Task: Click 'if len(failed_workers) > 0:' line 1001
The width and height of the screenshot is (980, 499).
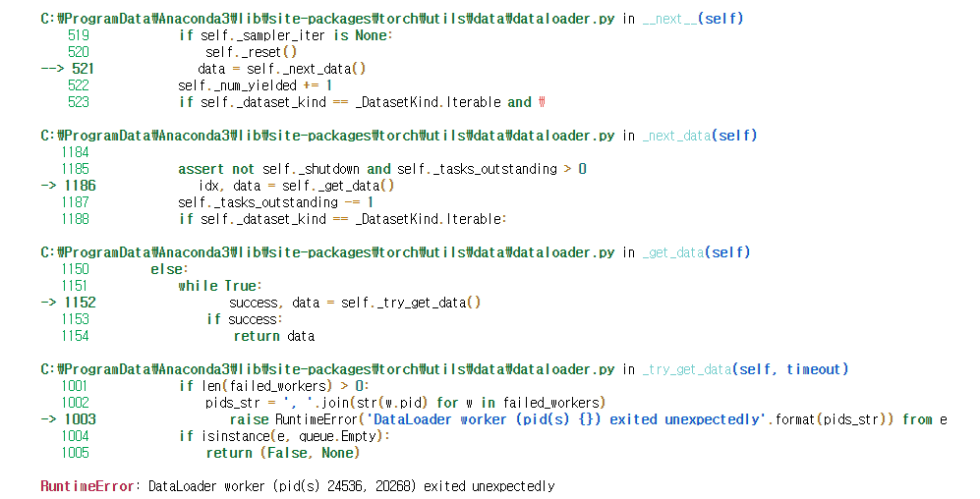Action: pyautogui.click(x=273, y=386)
